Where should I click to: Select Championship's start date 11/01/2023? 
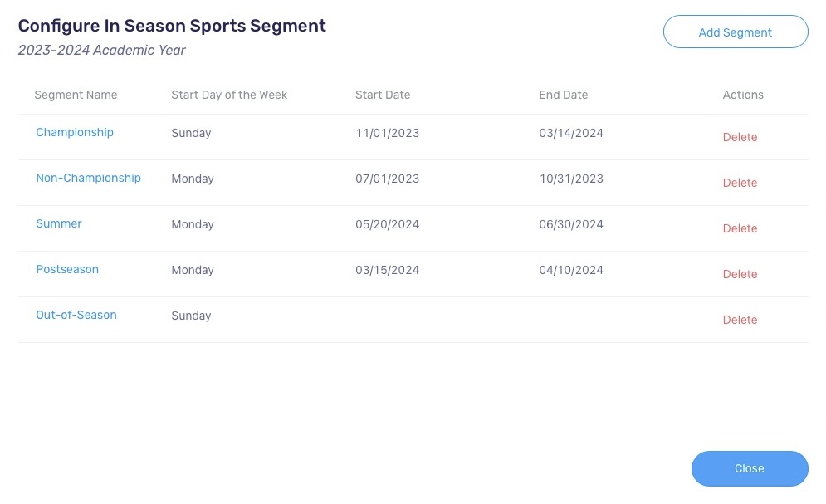tap(388, 133)
